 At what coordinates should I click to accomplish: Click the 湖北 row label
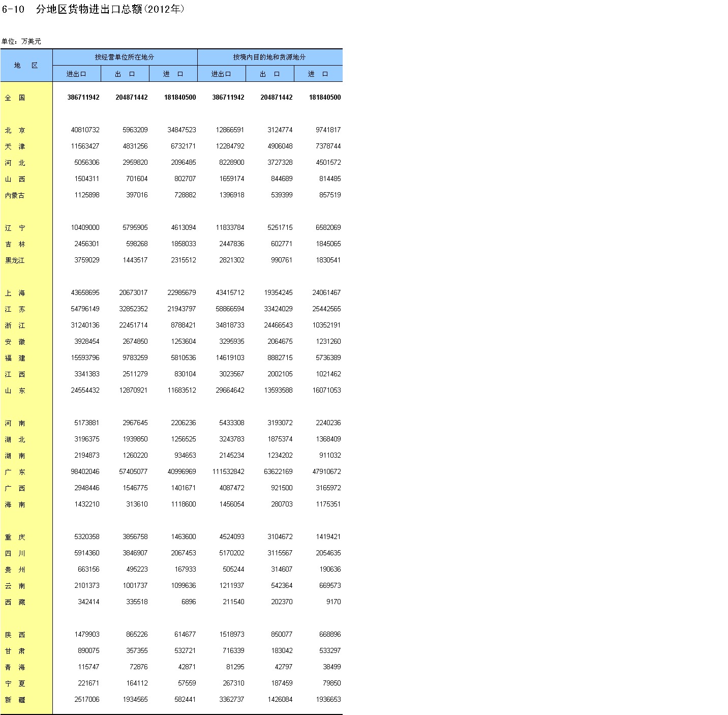click(x=15, y=439)
